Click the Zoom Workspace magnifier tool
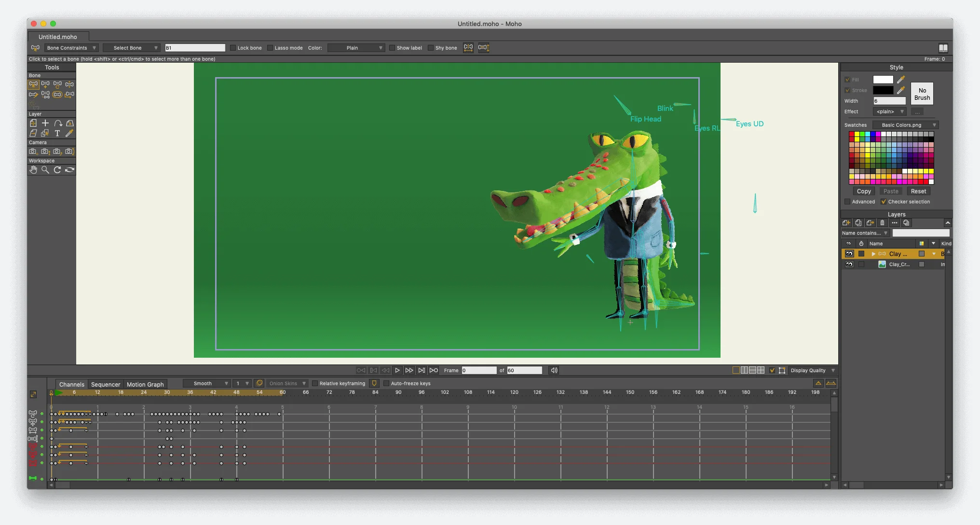 45,170
